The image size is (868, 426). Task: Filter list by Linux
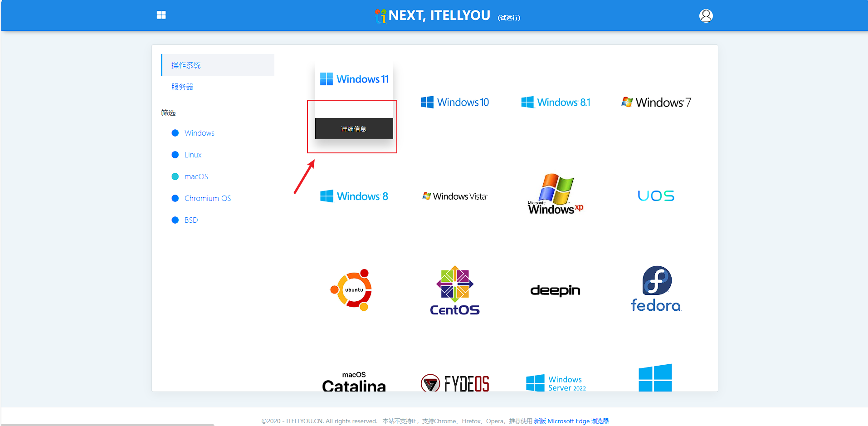[193, 155]
